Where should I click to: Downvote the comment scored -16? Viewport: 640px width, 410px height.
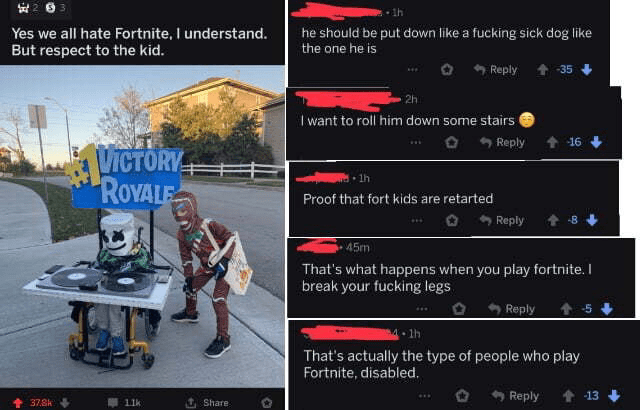tap(596, 142)
